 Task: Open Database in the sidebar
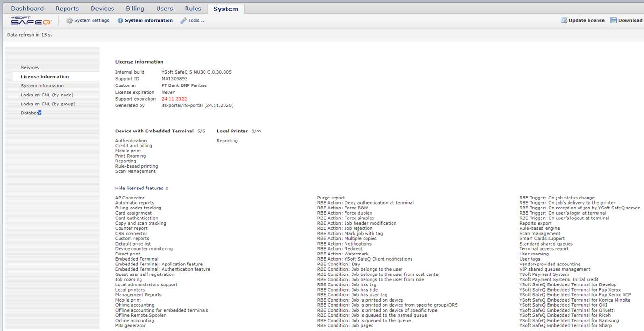pos(31,113)
